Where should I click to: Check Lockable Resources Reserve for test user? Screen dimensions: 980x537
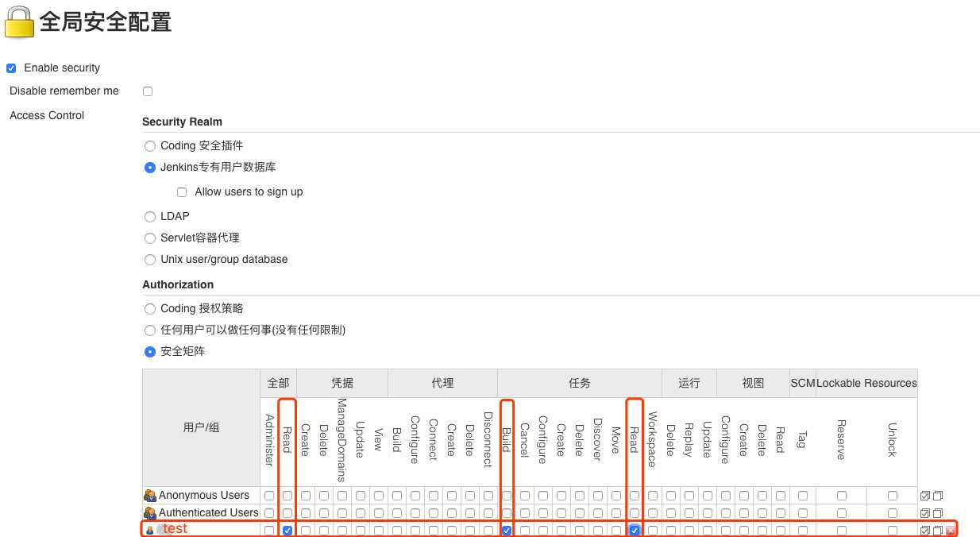point(841,531)
